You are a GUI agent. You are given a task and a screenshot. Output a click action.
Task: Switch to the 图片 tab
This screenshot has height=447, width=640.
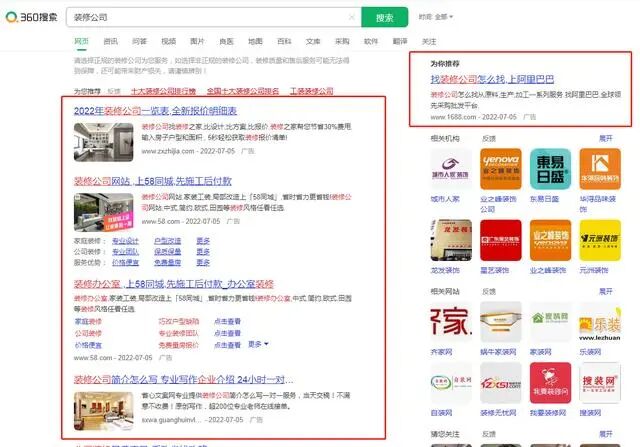197,41
